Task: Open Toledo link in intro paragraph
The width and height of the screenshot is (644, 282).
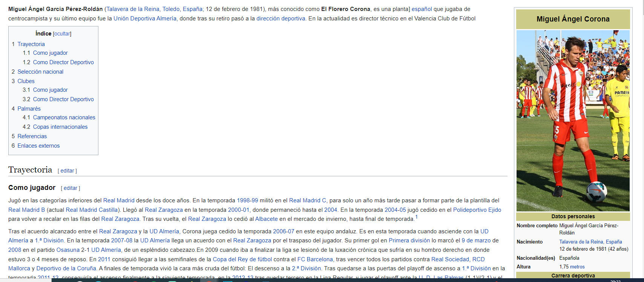Action: tap(171, 9)
